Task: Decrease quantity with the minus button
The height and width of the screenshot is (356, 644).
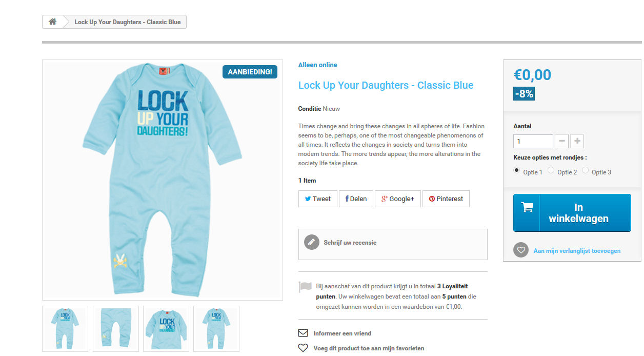Action: click(562, 141)
